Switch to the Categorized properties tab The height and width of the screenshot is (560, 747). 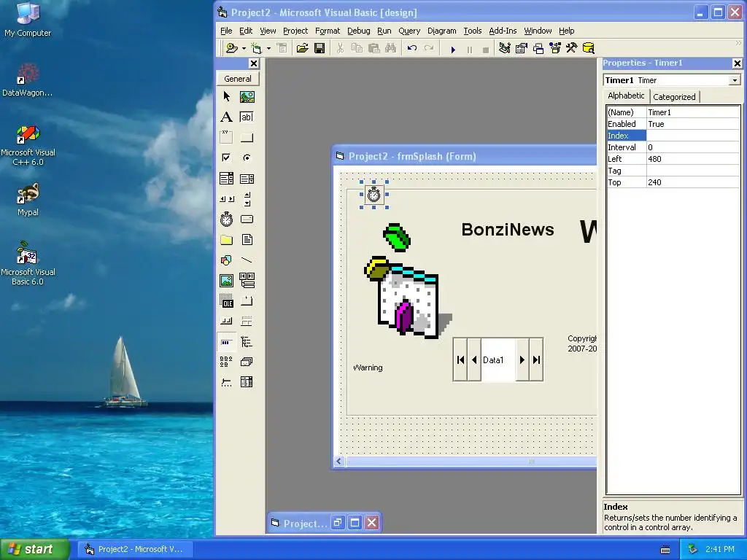pyautogui.click(x=674, y=97)
